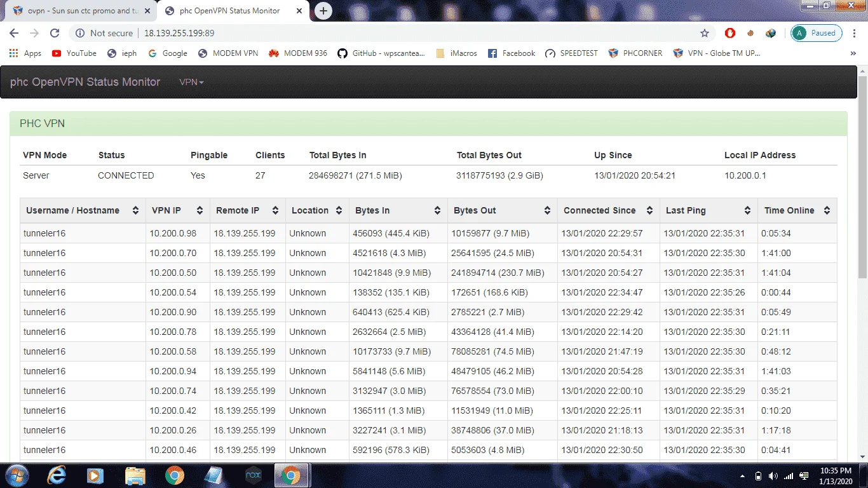Open the SPEEDTEST bookmark

571,53
